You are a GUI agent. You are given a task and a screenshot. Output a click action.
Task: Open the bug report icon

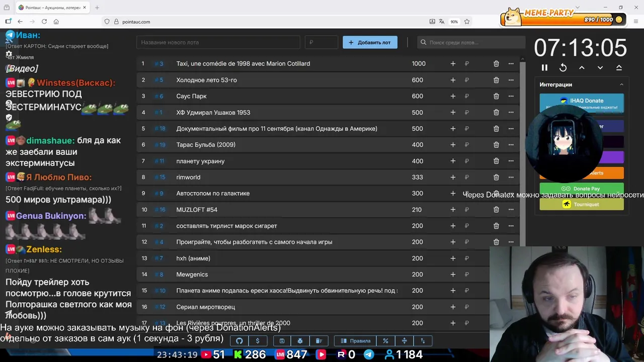point(300,341)
